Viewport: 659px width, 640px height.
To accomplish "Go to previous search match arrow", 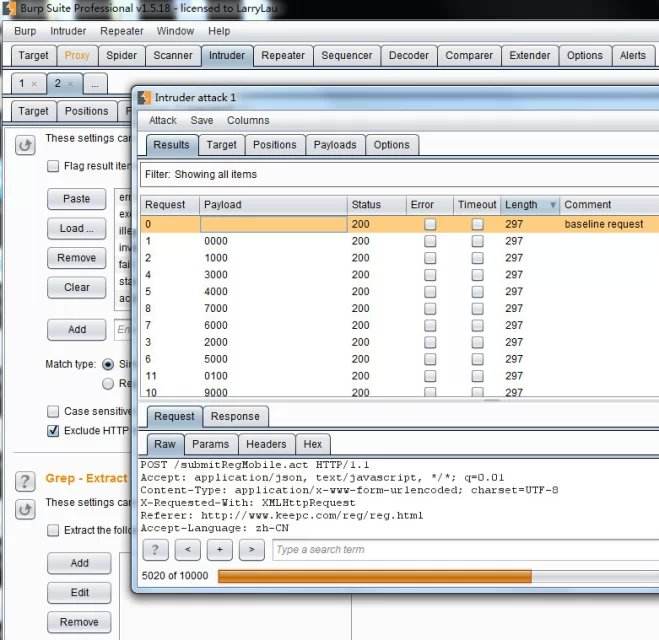I will click(187, 550).
